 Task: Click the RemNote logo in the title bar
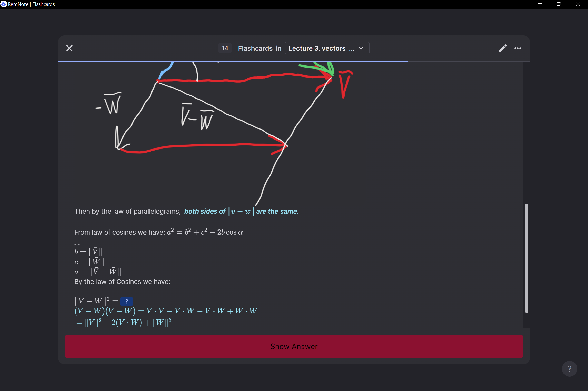coord(3,4)
